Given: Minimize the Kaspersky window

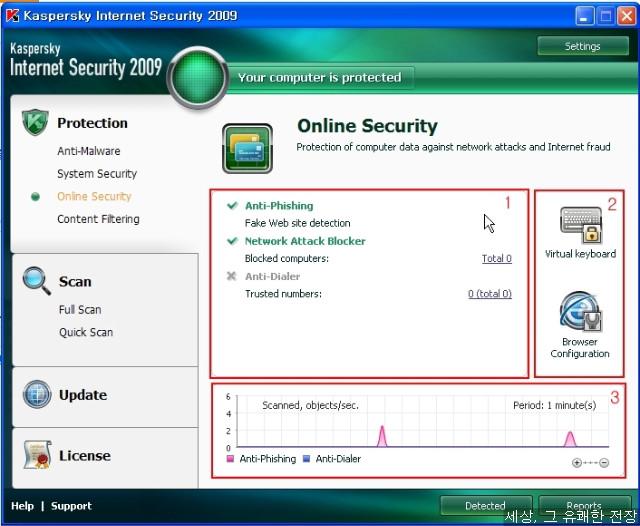Looking at the screenshot, I should [584, 17].
